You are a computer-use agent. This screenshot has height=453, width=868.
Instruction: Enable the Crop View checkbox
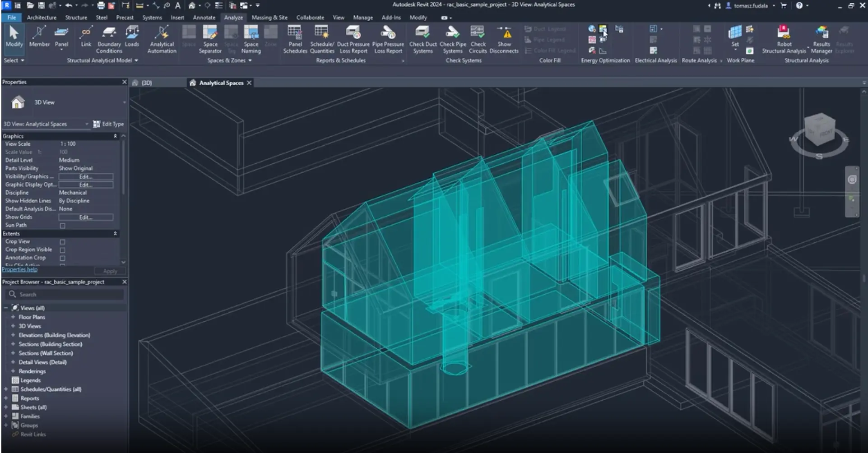coord(63,242)
